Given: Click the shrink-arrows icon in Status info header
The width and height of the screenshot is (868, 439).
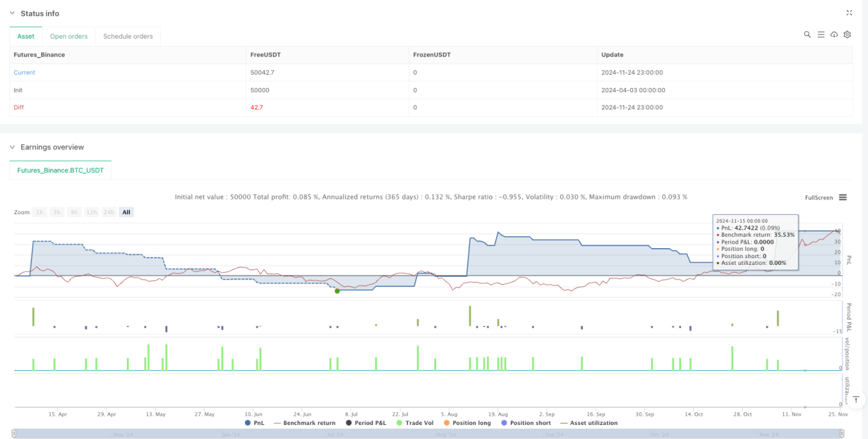Looking at the screenshot, I should [x=849, y=13].
